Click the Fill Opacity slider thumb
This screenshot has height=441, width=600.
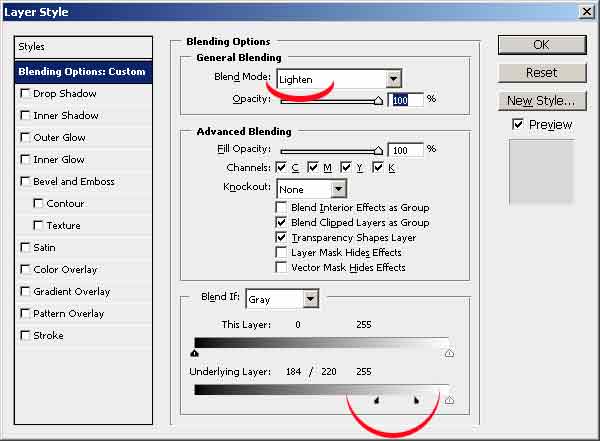(x=378, y=150)
